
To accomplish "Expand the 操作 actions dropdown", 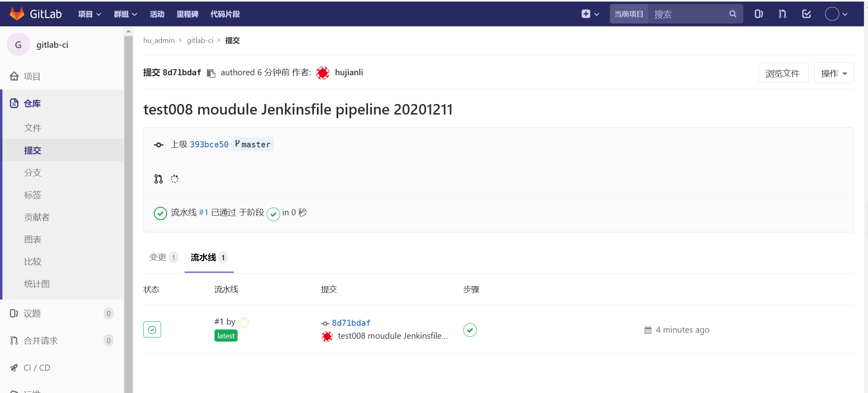I will [834, 73].
